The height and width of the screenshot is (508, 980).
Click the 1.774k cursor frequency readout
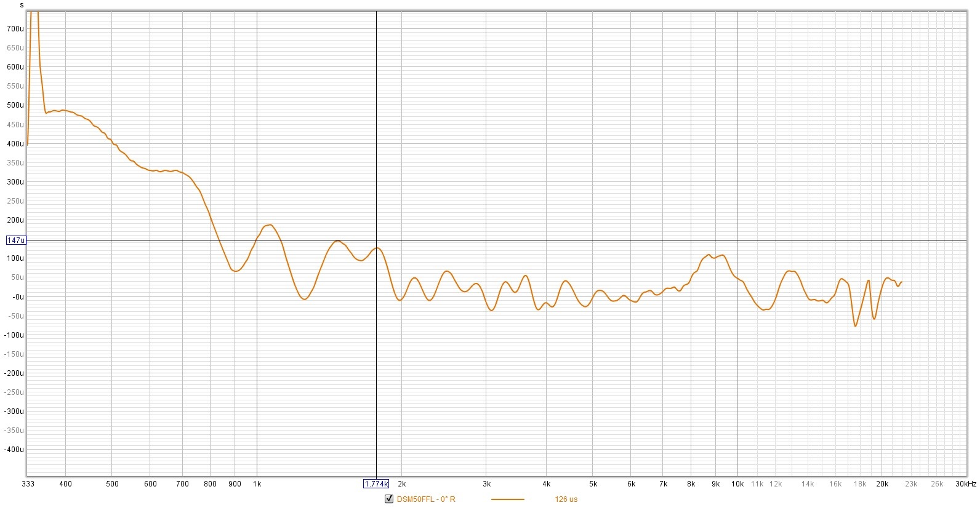pos(376,483)
